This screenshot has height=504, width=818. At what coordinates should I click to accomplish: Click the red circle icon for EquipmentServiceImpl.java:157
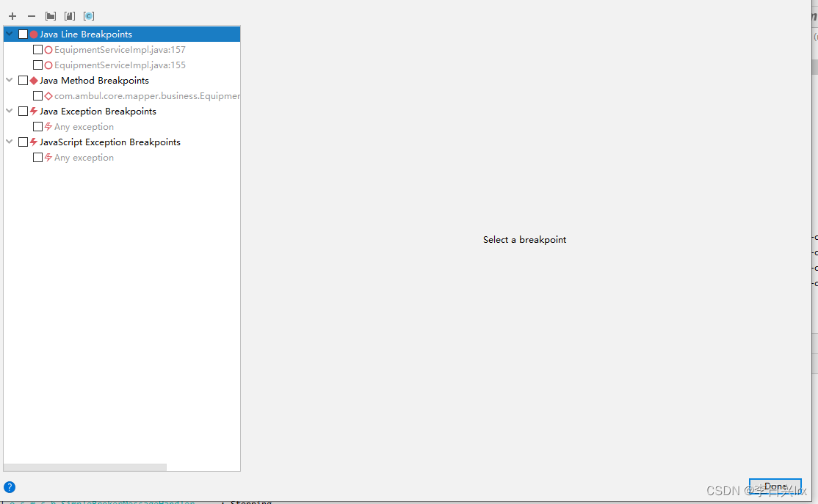[x=48, y=50]
